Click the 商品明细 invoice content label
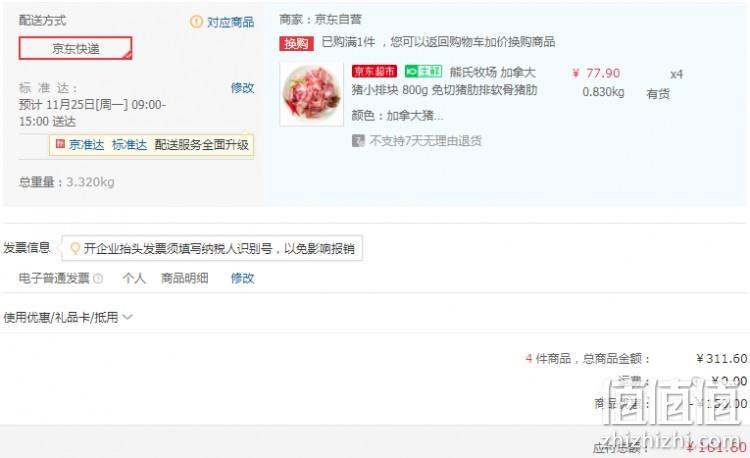The height and width of the screenshot is (458, 750). pos(185,278)
